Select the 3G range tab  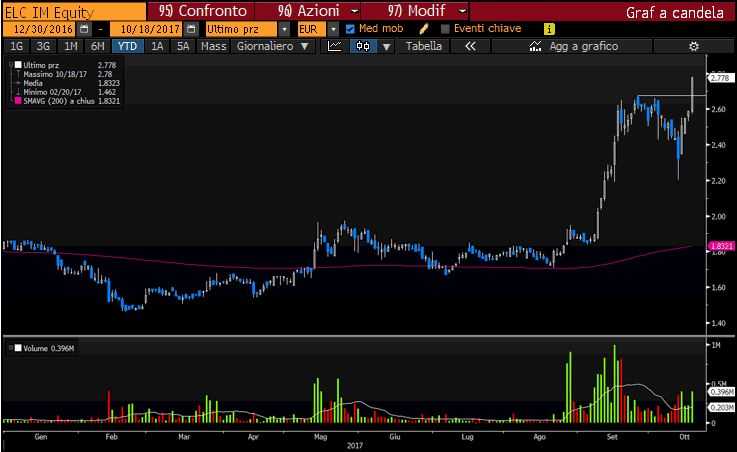[x=43, y=46]
